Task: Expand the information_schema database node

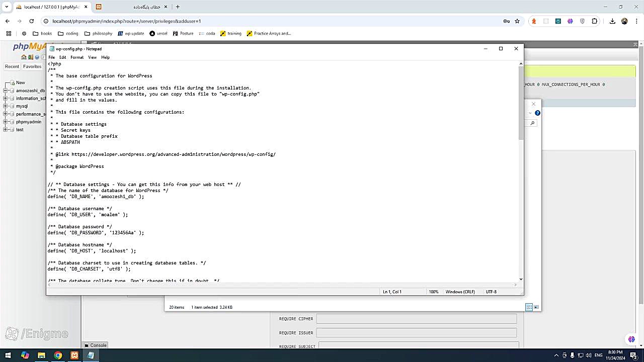Action: tap(6, 99)
